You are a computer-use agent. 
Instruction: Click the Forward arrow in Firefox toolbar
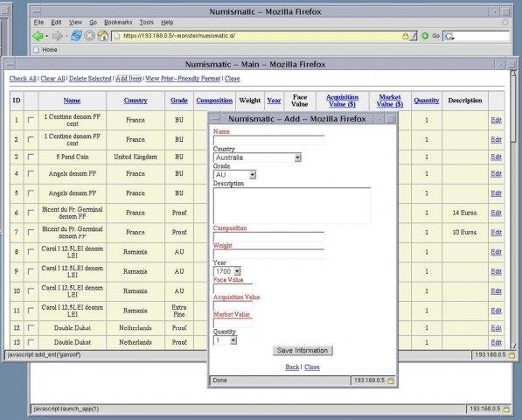[x=58, y=36]
